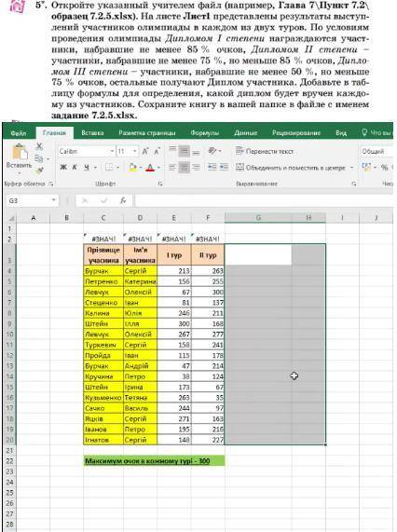Open Insert Function with the fx icon
The image size is (397, 532).
pyautogui.click(x=123, y=200)
